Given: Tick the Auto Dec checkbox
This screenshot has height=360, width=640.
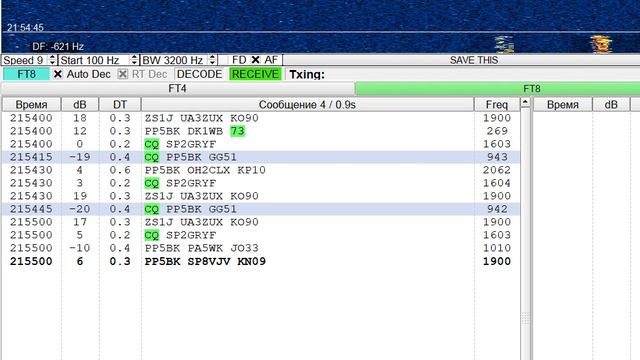Looking at the screenshot, I should tap(58, 74).
